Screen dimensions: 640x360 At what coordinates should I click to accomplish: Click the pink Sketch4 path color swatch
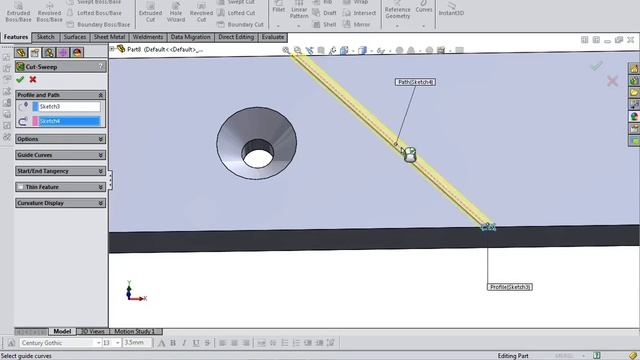[x=36, y=121]
